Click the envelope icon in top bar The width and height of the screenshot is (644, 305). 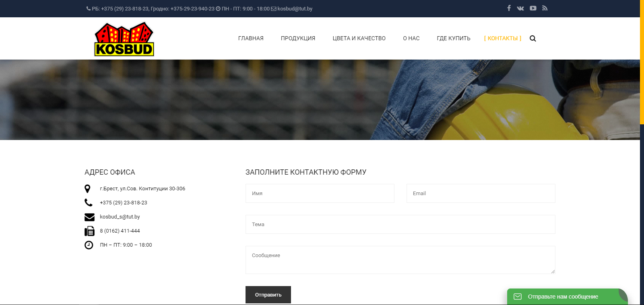coord(274,8)
